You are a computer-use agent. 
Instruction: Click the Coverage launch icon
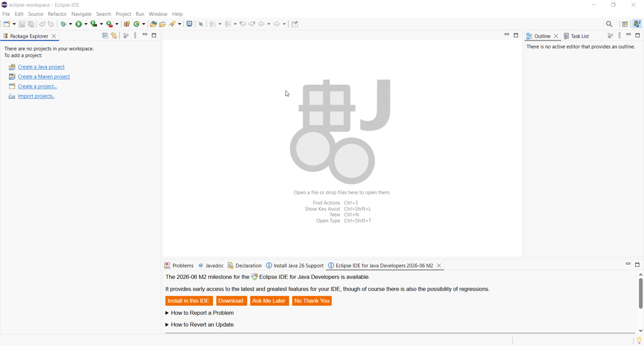point(94,24)
